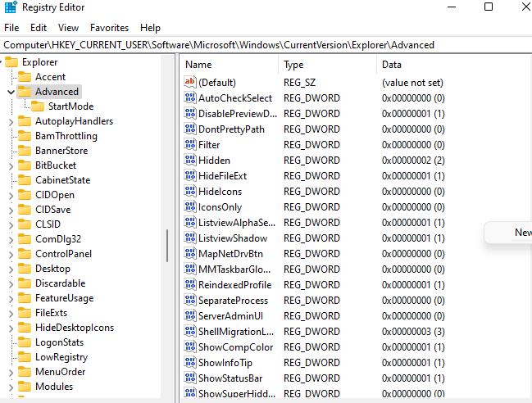Viewport: 532px width, 403px height.
Task: Click the Hidden data value 0x00000002 (2)
Action: click(x=413, y=160)
